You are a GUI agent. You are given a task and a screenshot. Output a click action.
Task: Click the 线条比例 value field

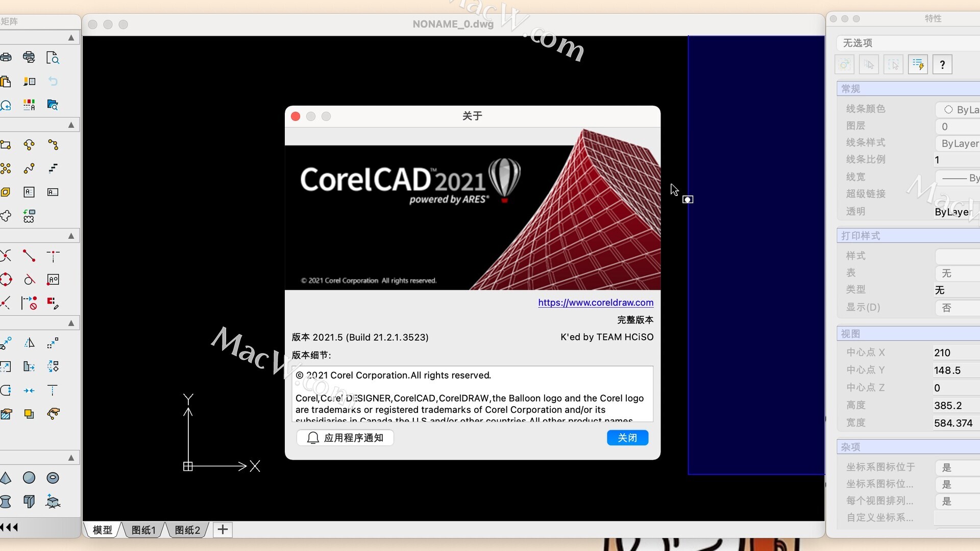click(957, 160)
